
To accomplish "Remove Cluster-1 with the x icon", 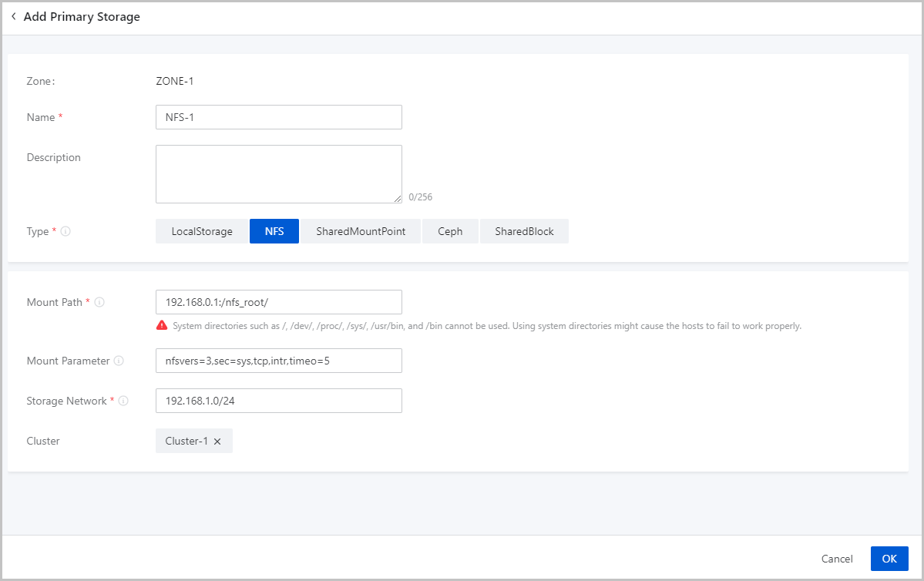I will (217, 442).
